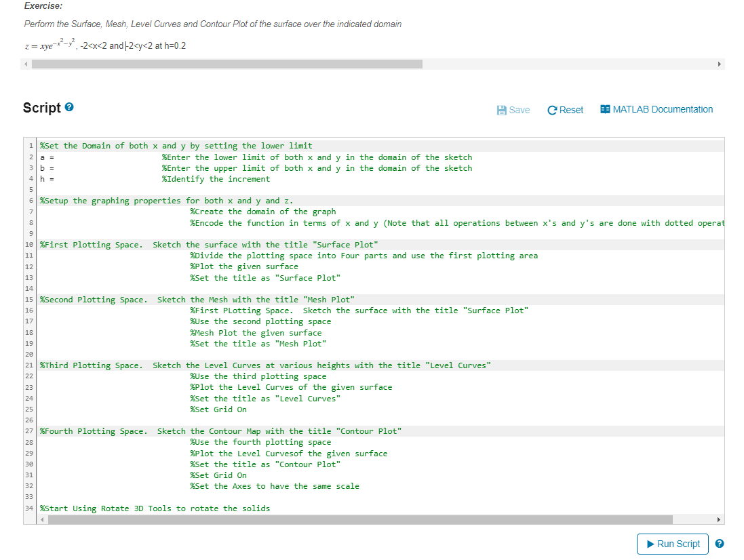This screenshot has width=744, height=560.
Task: Click the Reset link text
Action: click(x=571, y=110)
